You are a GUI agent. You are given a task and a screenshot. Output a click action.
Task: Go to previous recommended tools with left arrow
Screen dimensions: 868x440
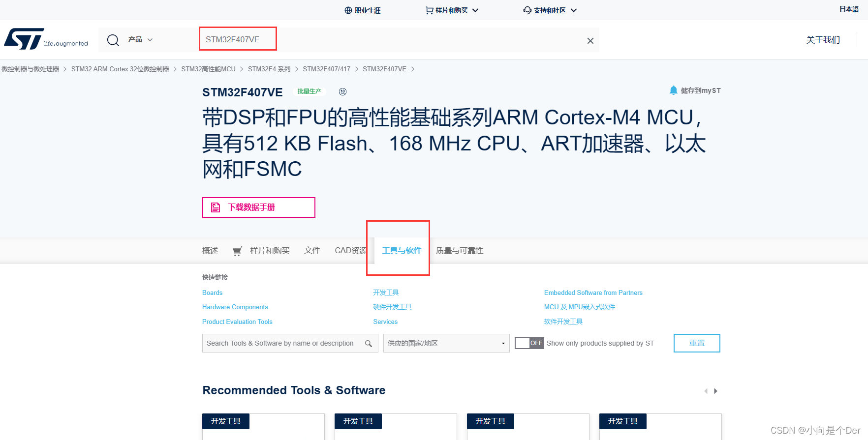coord(706,391)
